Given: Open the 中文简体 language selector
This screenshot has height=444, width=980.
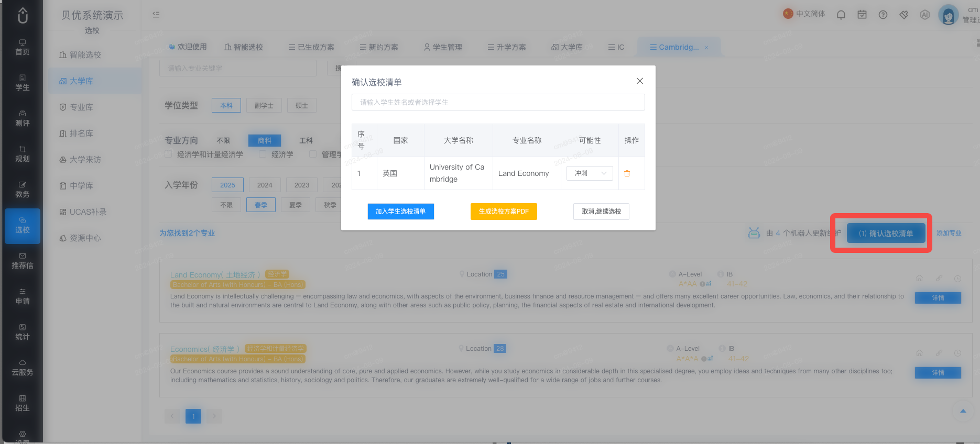Looking at the screenshot, I should (x=804, y=14).
